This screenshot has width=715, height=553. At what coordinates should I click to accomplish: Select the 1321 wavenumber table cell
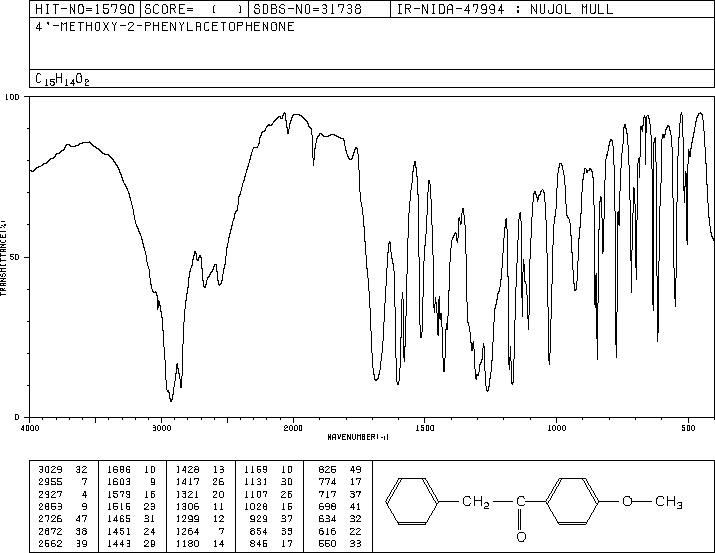(187, 494)
